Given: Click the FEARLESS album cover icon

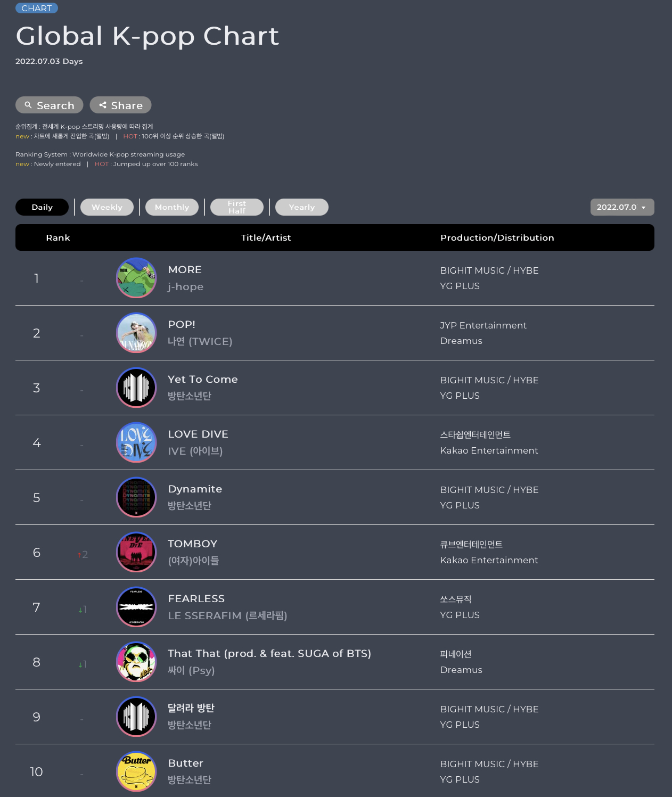Looking at the screenshot, I should tap(136, 607).
